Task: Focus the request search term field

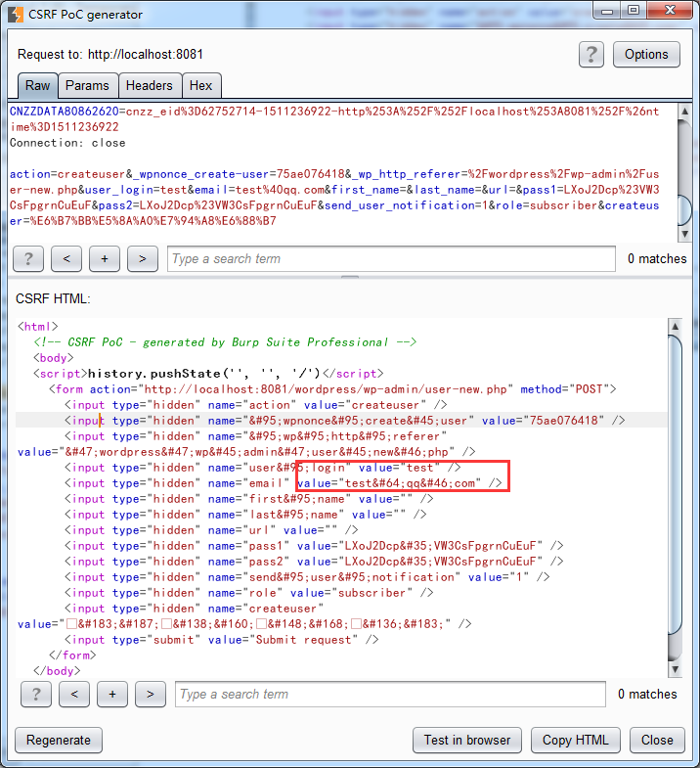Action: [x=391, y=258]
